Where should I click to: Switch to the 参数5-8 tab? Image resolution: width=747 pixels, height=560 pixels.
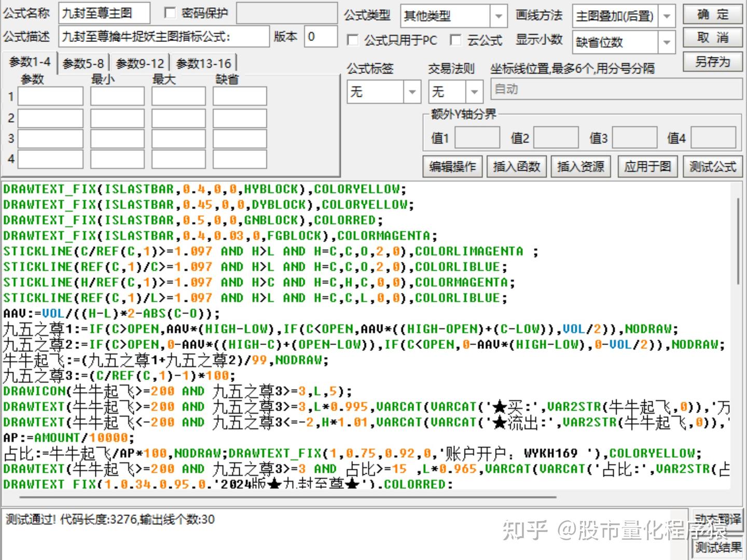[x=84, y=63]
